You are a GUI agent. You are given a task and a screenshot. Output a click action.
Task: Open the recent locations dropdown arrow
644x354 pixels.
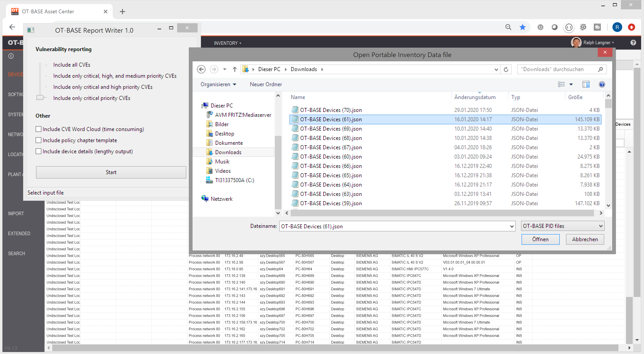(225, 69)
